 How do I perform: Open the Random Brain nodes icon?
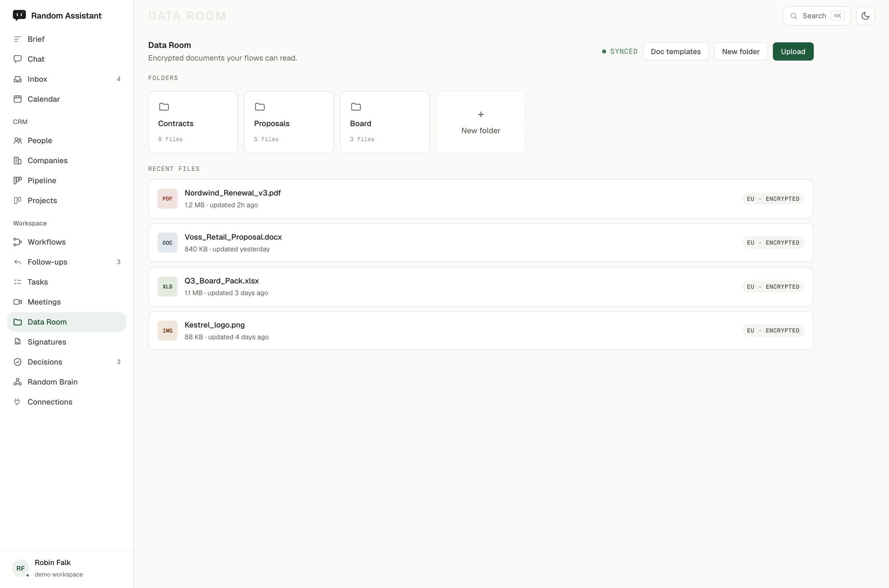(x=17, y=382)
